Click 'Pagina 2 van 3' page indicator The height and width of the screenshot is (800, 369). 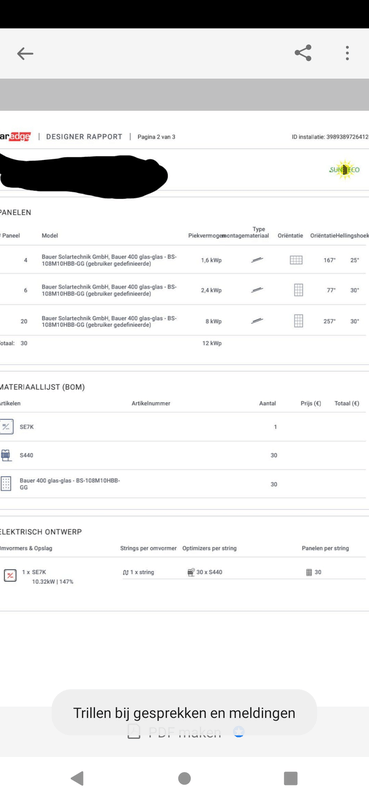click(x=156, y=137)
